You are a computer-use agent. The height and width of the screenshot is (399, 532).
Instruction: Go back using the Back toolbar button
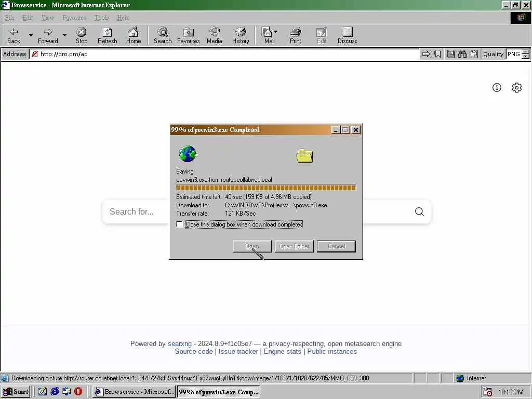(14, 35)
